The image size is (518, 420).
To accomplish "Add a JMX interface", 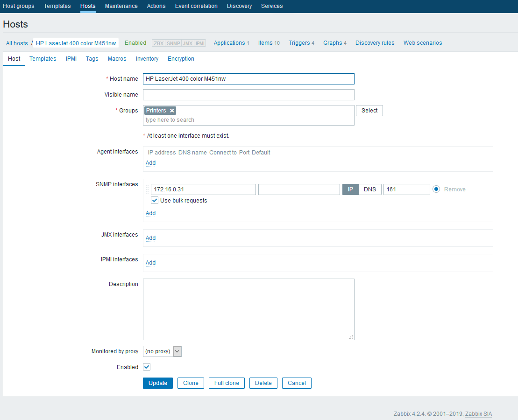I will click(x=151, y=238).
